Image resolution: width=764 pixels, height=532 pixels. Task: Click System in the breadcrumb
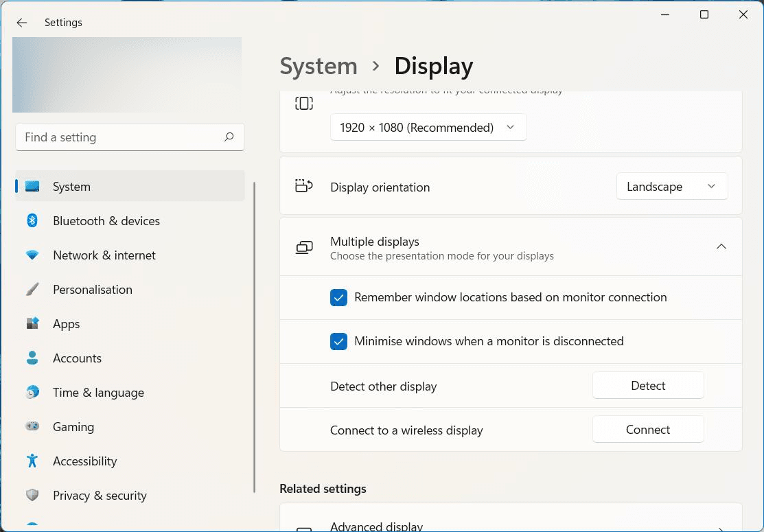[x=319, y=66]
